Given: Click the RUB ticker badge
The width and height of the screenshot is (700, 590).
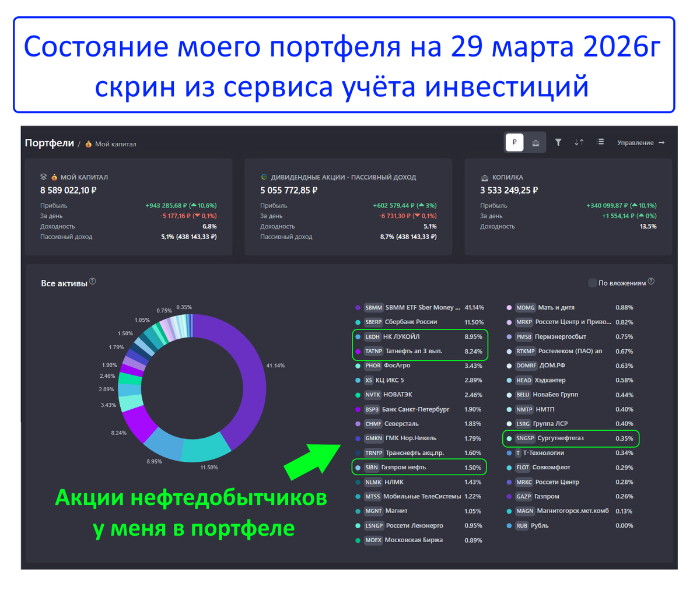Looking at the screenshot, I should pyautogui.click(x=521, y=526).
